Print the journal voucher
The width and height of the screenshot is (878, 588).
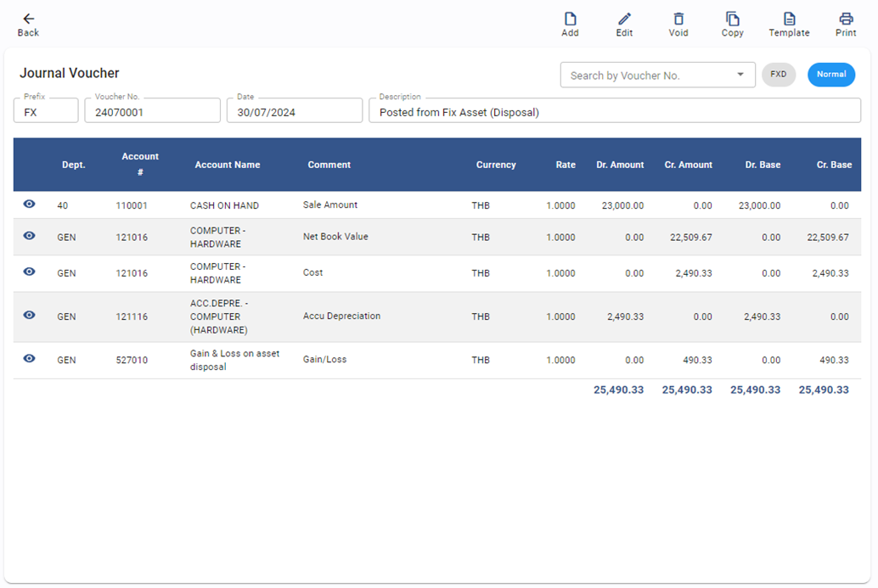pos(845,19)
